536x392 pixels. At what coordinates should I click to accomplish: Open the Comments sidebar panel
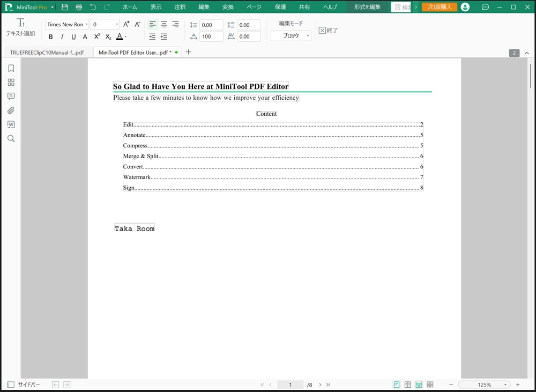click(11, 96)
